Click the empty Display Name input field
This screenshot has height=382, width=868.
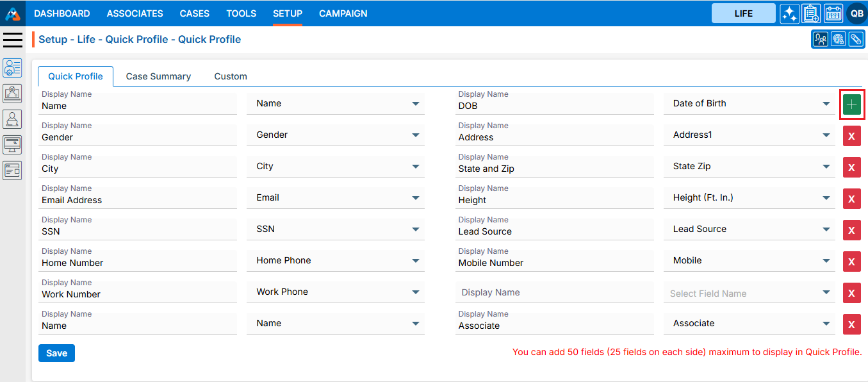click(x=554, y=293)
